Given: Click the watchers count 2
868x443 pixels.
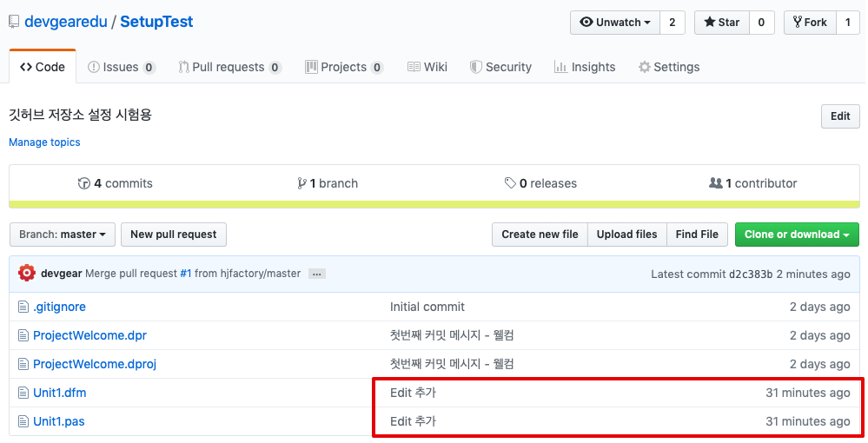Looking at the screenshot, I should tap(673, 23).
